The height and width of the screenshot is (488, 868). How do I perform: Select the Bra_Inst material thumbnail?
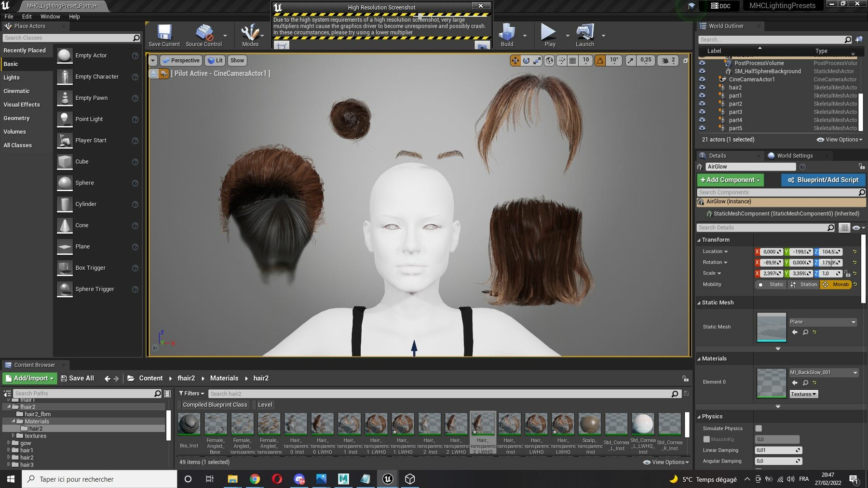click(x=189, y=424)
